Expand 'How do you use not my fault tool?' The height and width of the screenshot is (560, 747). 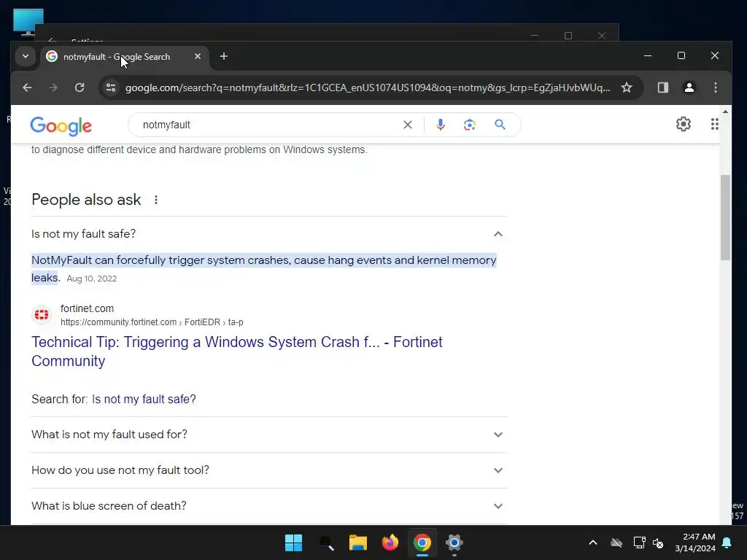click(x=269, y=470)
